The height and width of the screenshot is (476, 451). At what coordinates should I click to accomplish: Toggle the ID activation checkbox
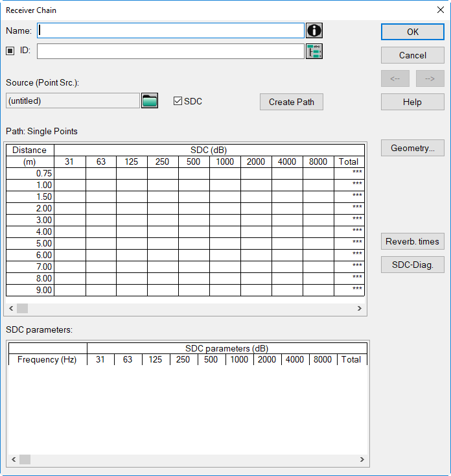[x=10, y=51]
